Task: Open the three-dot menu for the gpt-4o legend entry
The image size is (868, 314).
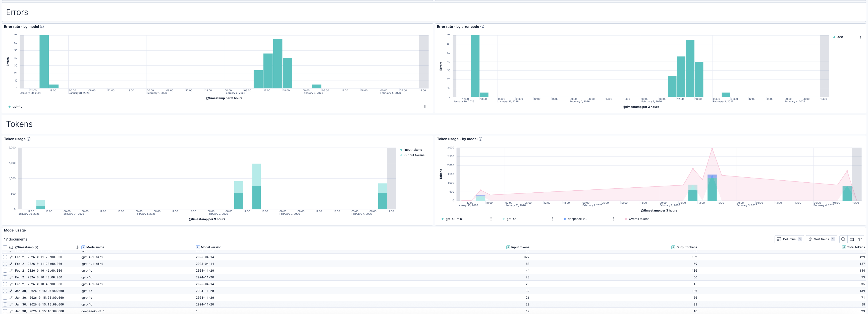Action: pos(552,219)
